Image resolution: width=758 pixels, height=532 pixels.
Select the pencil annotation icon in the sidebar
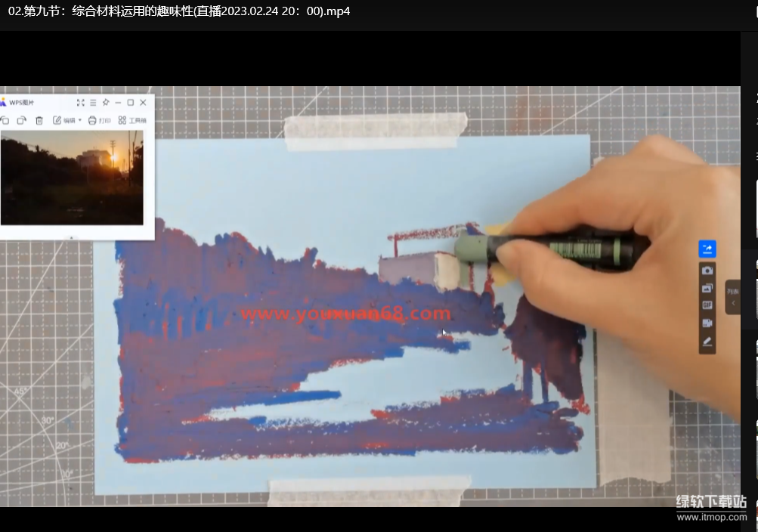pos(707,342)
